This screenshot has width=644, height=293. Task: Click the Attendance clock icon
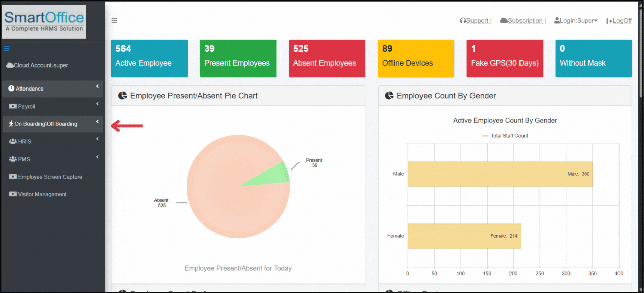(11, 89)
